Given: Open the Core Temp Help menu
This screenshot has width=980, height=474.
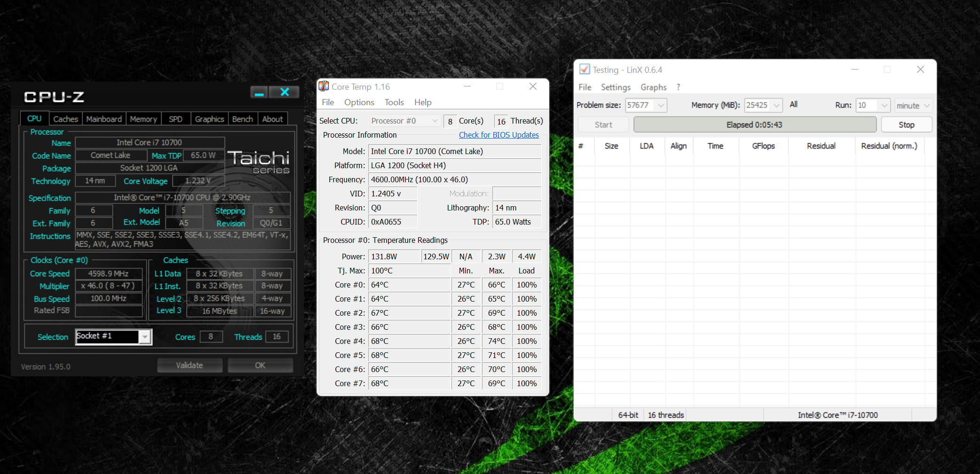Looking at the screenshot, I should point(423,102).
